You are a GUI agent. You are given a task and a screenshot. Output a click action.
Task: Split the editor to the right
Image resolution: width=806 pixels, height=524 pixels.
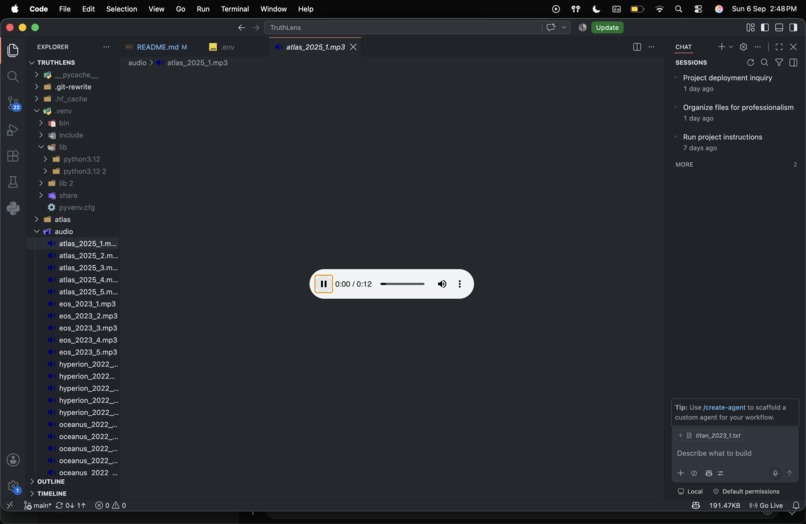point(637,47)
